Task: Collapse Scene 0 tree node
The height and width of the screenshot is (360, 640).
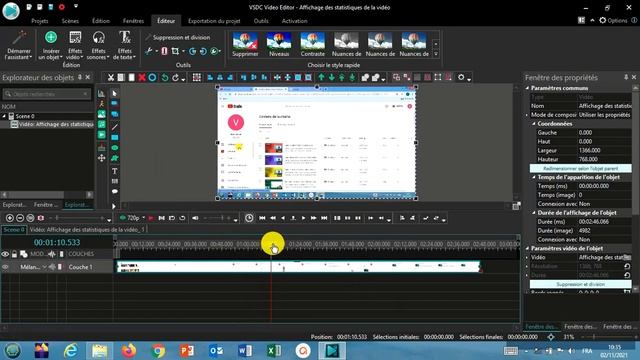Action: click(x=4, y=116)
